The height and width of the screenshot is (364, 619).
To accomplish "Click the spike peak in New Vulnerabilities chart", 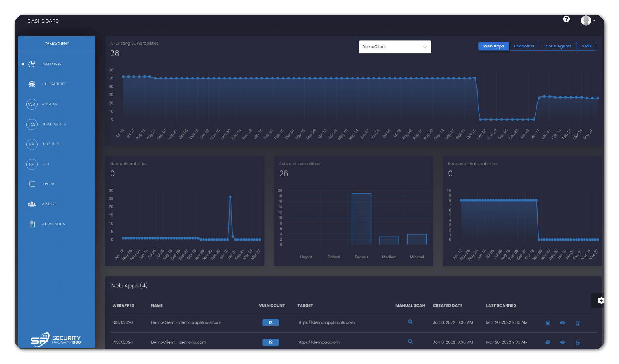I will 230,197.
